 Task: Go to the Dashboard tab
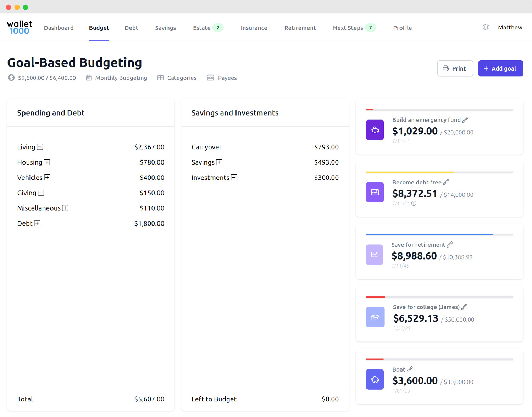[x=59, y=28]
